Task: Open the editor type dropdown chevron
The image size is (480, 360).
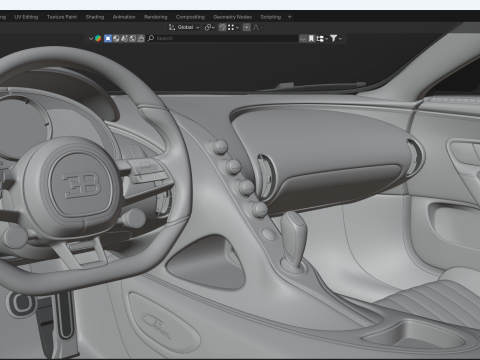Action: [91, 39]
